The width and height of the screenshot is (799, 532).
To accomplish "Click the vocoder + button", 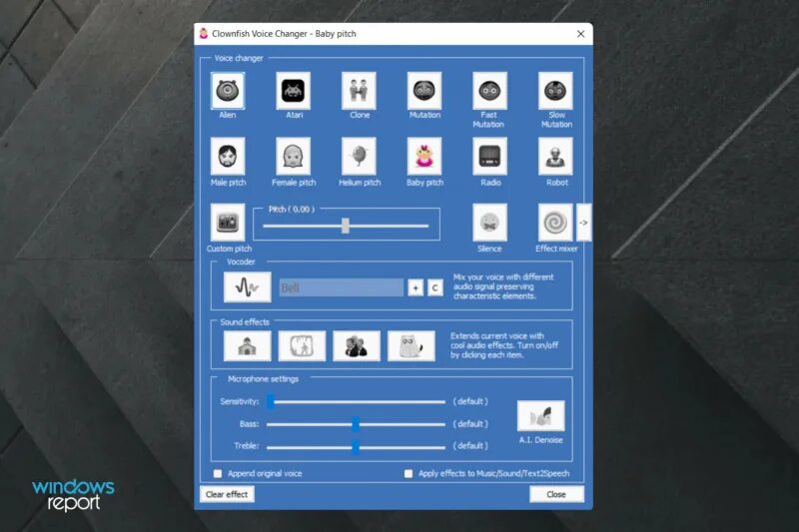I will (415, 287).
